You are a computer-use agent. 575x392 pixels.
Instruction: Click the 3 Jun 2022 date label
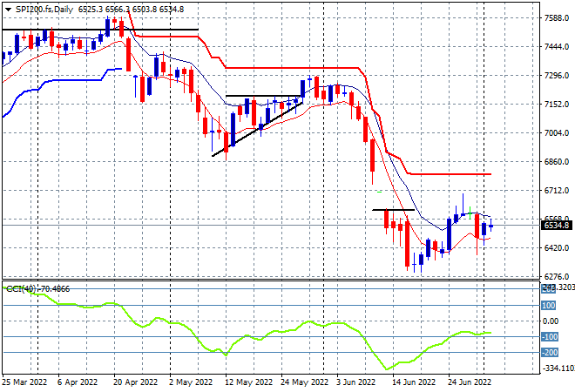click(x=355, y=382)
